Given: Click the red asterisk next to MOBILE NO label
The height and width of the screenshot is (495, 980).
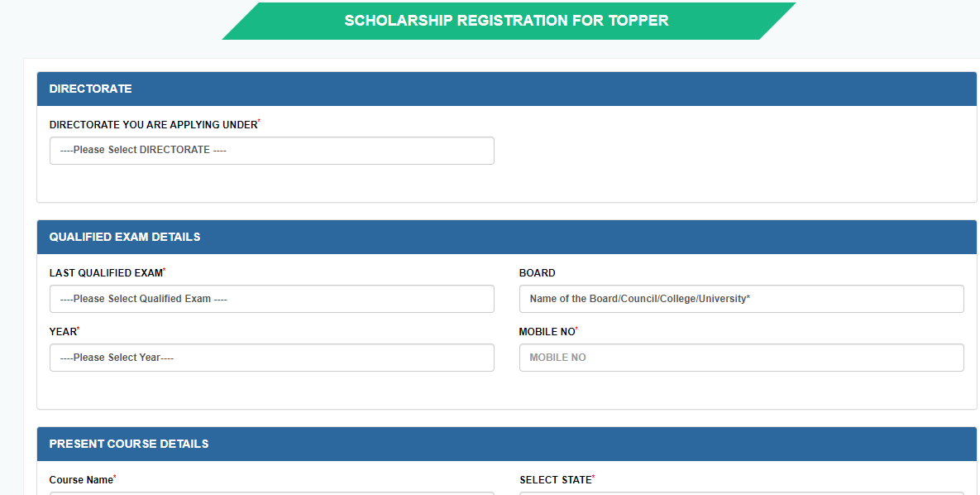Looking at the screenshot, I should tap(577, 328).
